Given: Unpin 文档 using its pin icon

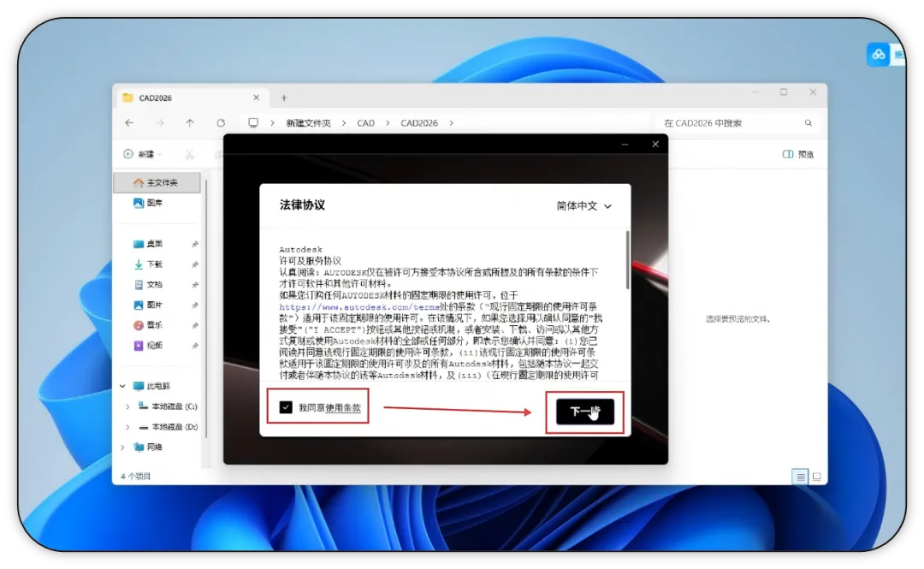Looking at the screenshot, I should [195, 285].
